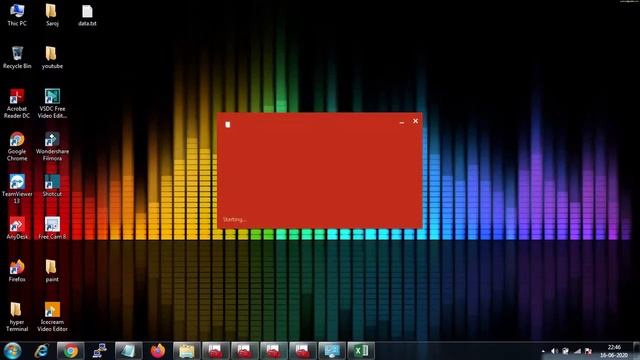
Task: Open the volume speaker tray icon
Action: click(x=554, y=351)
